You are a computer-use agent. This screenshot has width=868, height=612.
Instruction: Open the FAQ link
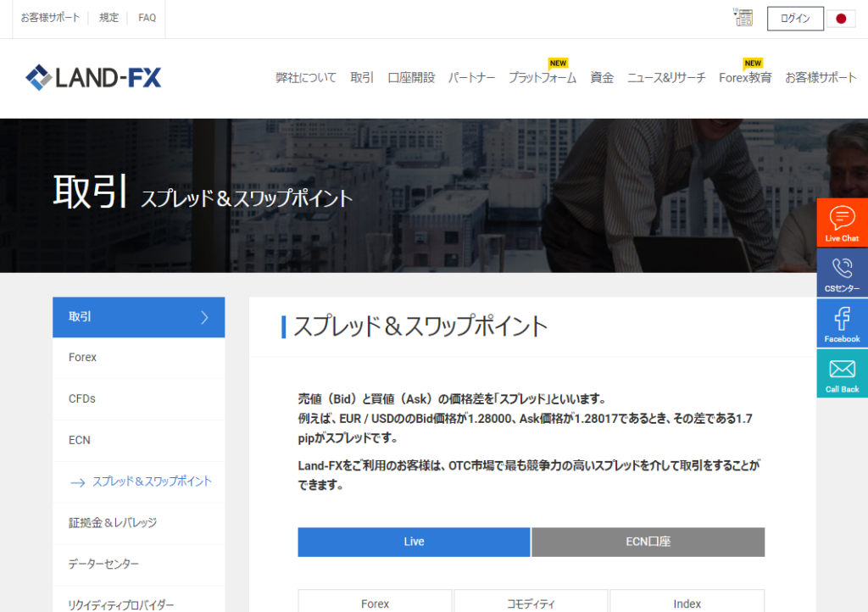(x=147, y=18)
